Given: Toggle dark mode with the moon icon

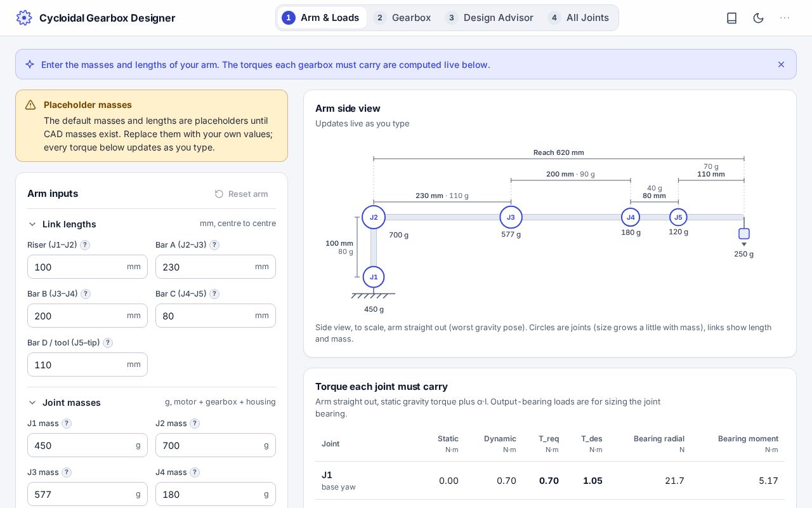Looking at the screenshot, I should [x=758, y=18].
